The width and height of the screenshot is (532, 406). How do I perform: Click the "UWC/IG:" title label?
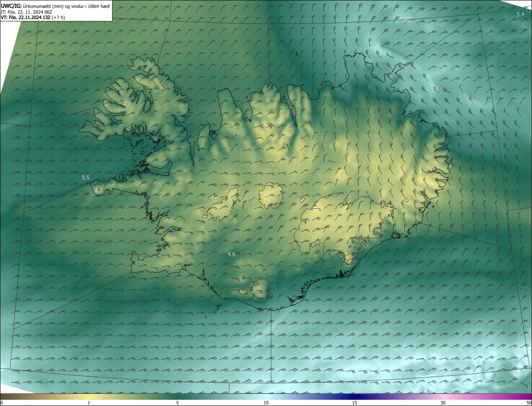click(11, 6)
